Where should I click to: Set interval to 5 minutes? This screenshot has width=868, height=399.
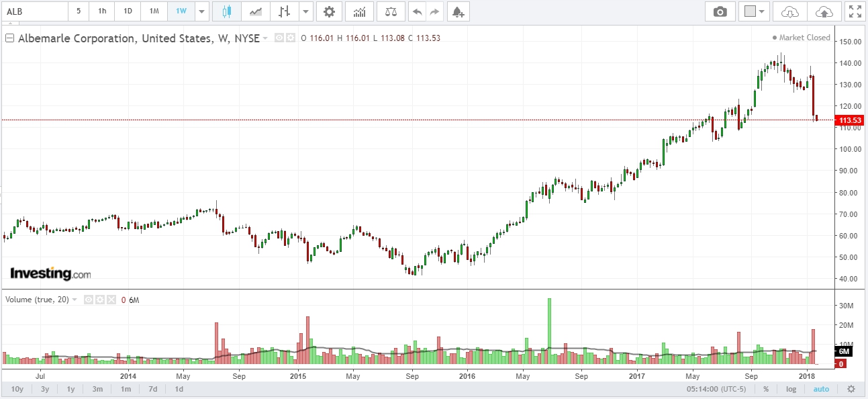[x=79, y=11]
